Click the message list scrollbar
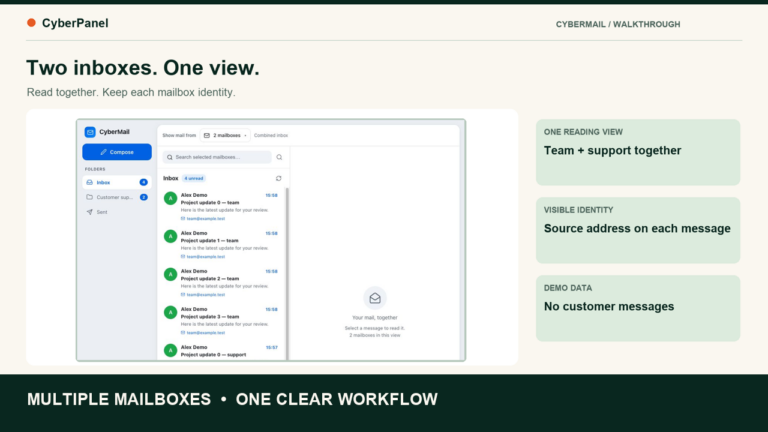 (x=287, y=273)
